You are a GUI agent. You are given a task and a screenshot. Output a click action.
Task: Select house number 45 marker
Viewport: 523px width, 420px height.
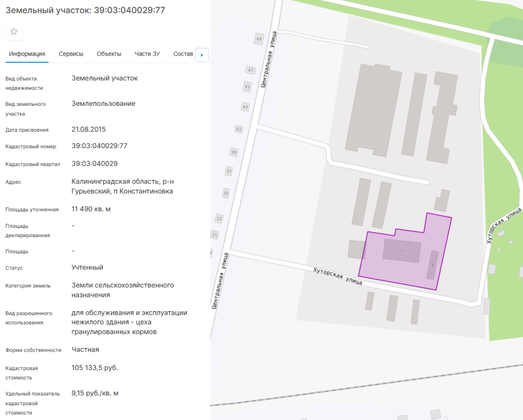click(x=247, y=87)
